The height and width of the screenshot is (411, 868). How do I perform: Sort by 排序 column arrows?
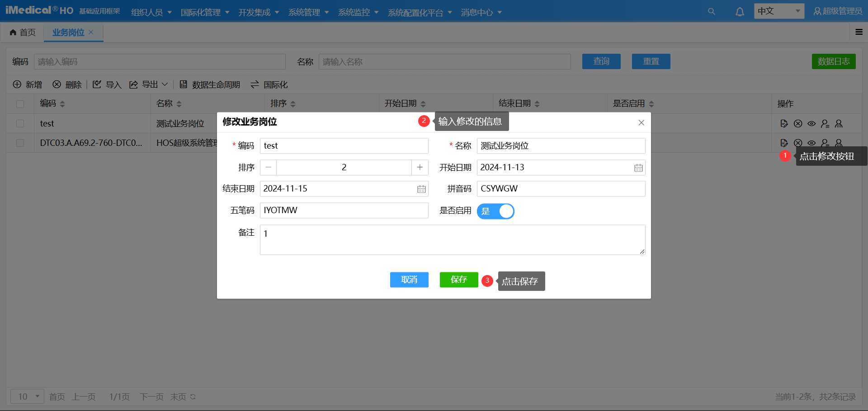[293, 104]
